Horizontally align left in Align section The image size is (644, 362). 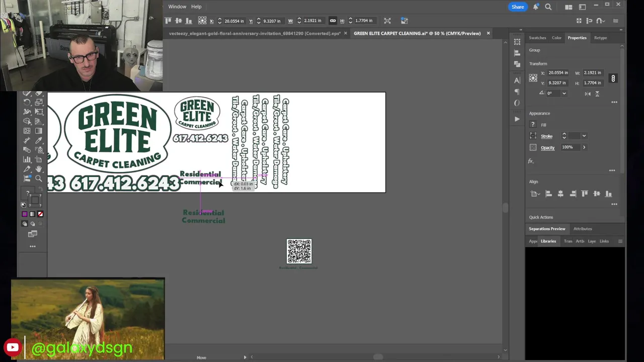pos(548,194)
